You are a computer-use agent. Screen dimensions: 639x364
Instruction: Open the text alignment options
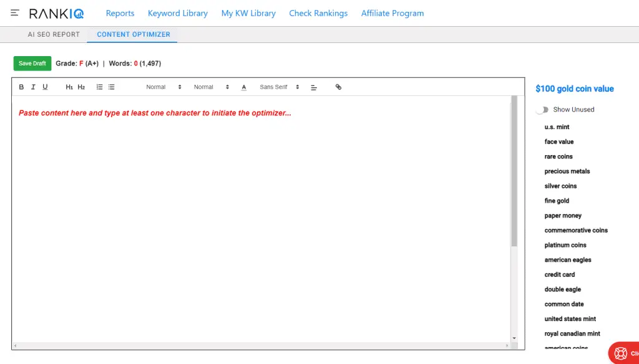point(314,87)
